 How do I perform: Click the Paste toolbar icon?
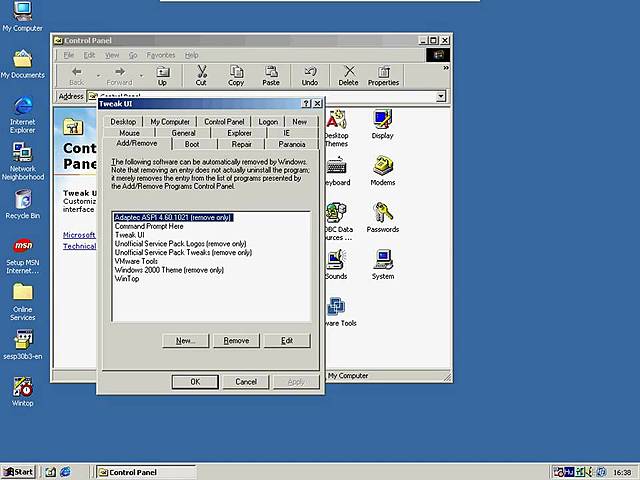coord(271,76)
